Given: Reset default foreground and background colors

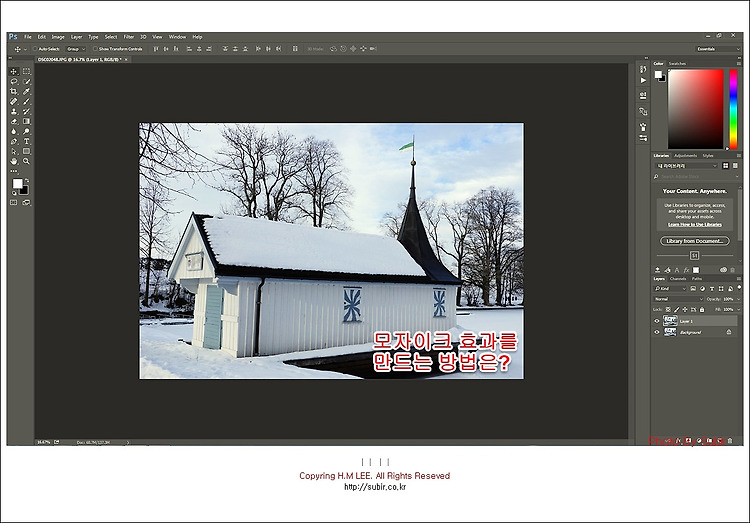Looking at the screenshot, I should [14, 193].
